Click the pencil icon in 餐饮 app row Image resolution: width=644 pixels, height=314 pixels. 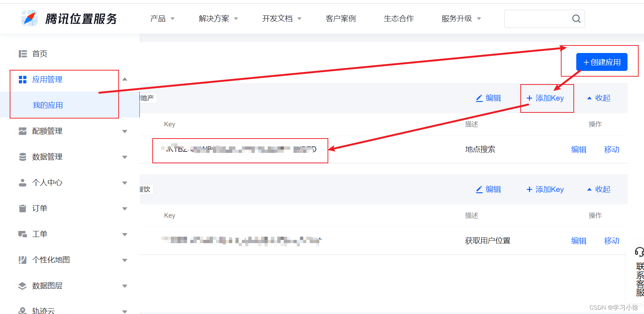(479, 189)
